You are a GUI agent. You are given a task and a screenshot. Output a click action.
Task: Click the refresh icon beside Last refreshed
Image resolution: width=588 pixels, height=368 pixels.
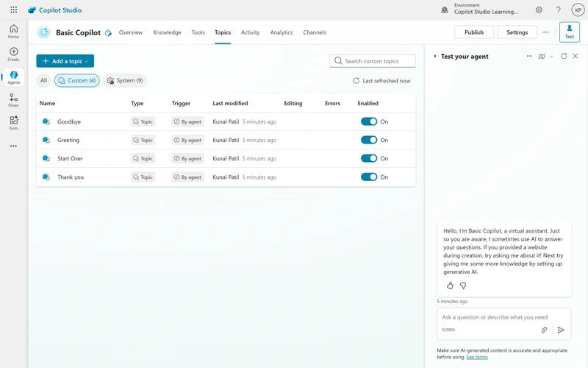pos(356,81)
